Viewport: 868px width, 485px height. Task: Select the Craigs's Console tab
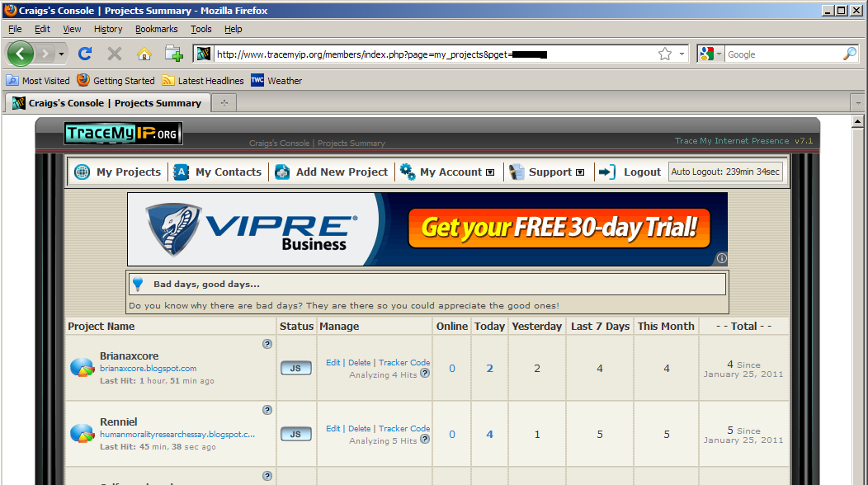tap(108, 103)
